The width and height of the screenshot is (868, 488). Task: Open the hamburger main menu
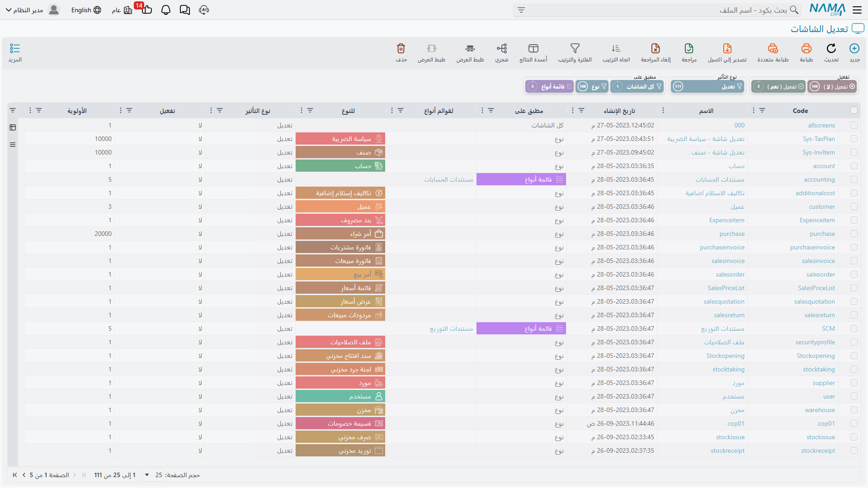857,10
